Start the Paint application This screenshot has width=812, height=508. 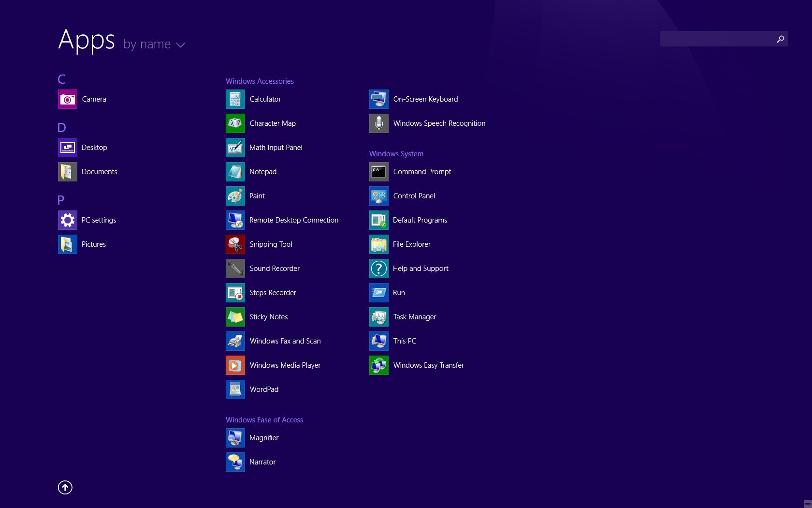click(235, 196)
